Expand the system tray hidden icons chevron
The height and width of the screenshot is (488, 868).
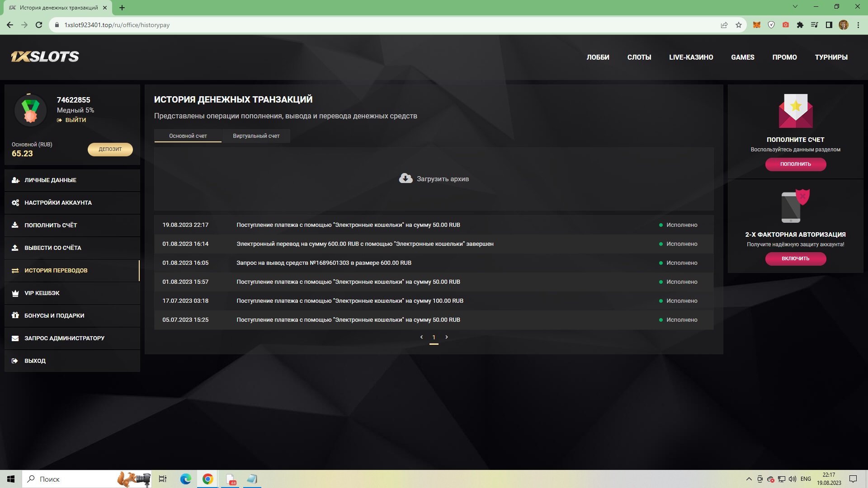point(749,479)
